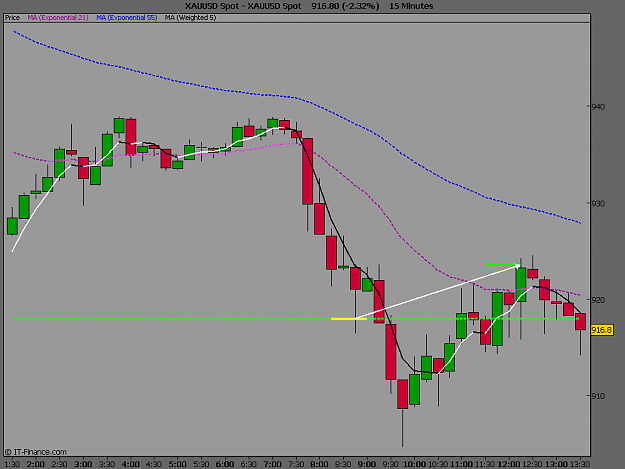Click the yellow 916.8 current price tag
This screenshot has height=469, width=625.
(x=601, y=330)
